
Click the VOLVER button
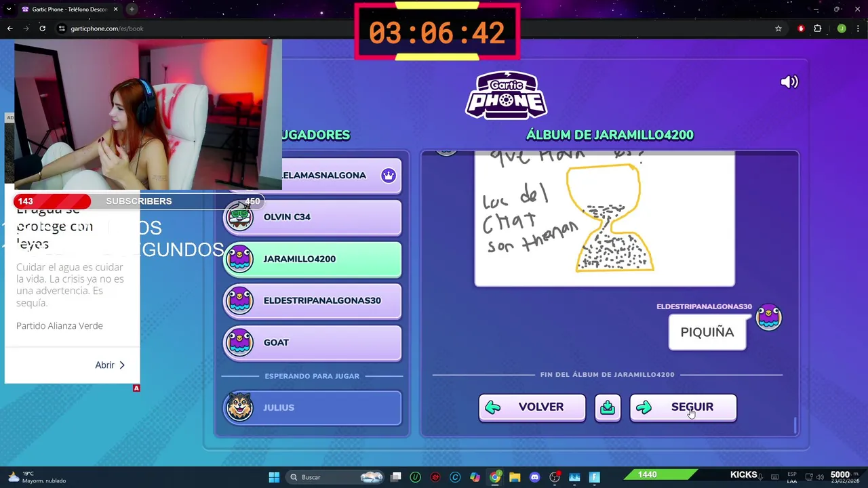pos(532,407)
